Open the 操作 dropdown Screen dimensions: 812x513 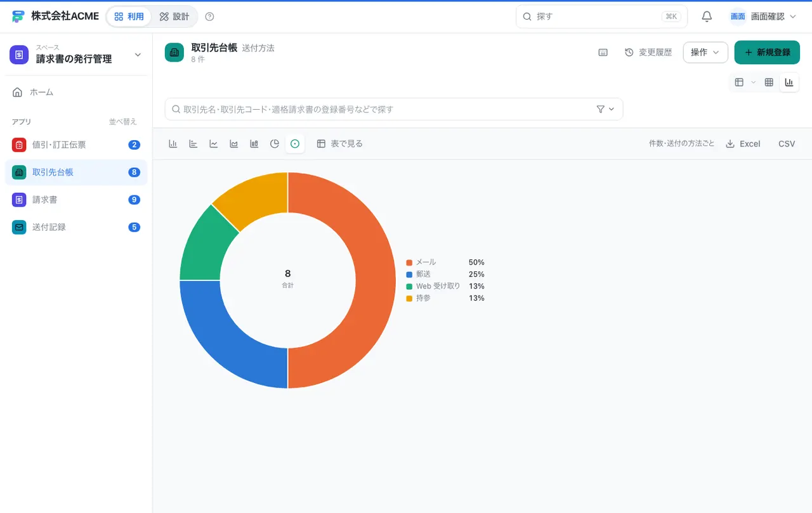705,53
